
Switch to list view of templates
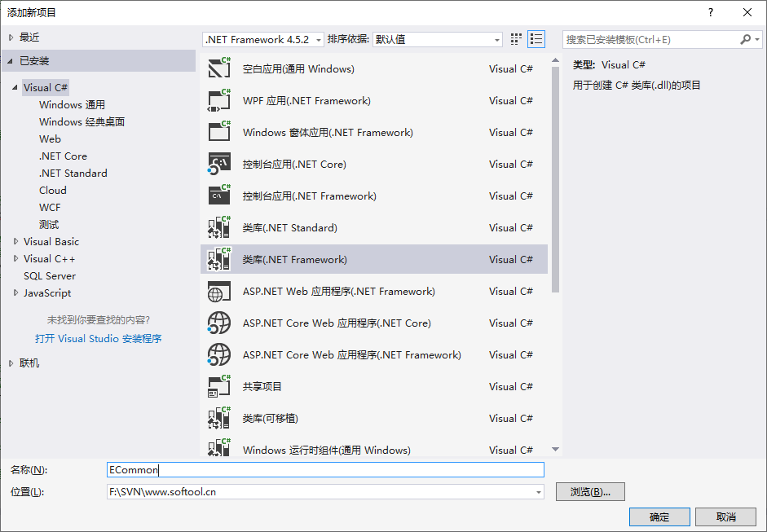pos(536,39)
